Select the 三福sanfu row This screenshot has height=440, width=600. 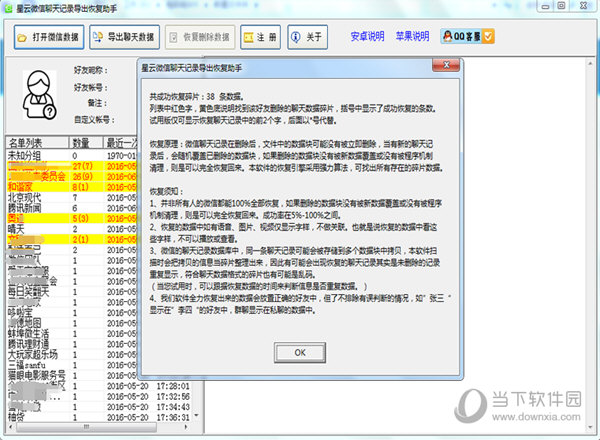click(x=73, y=365)
